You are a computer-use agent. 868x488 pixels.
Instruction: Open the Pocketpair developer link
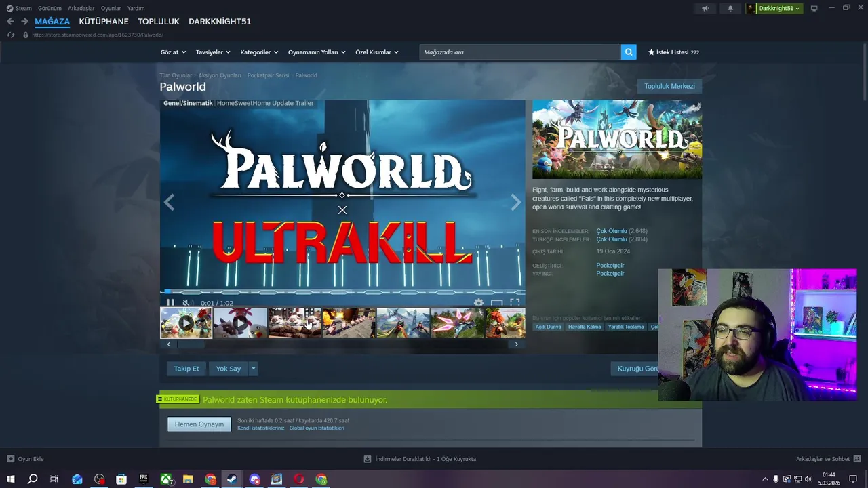pos(610,266)
